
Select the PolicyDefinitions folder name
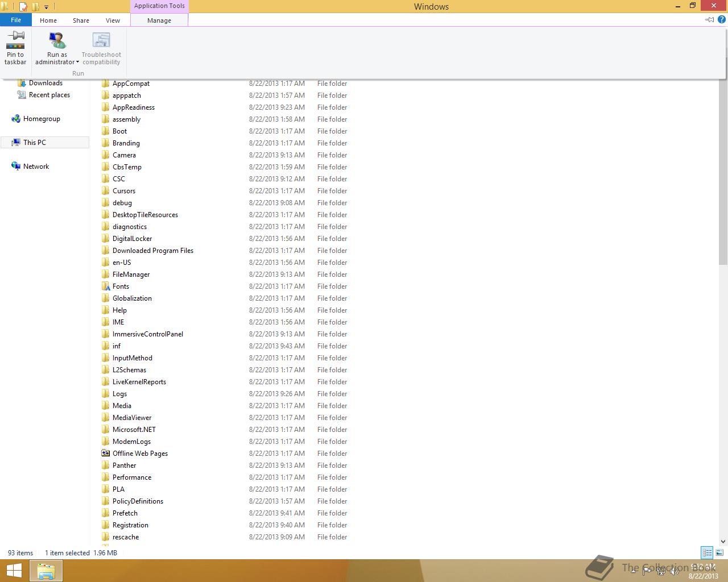click(x=138, y=501)
